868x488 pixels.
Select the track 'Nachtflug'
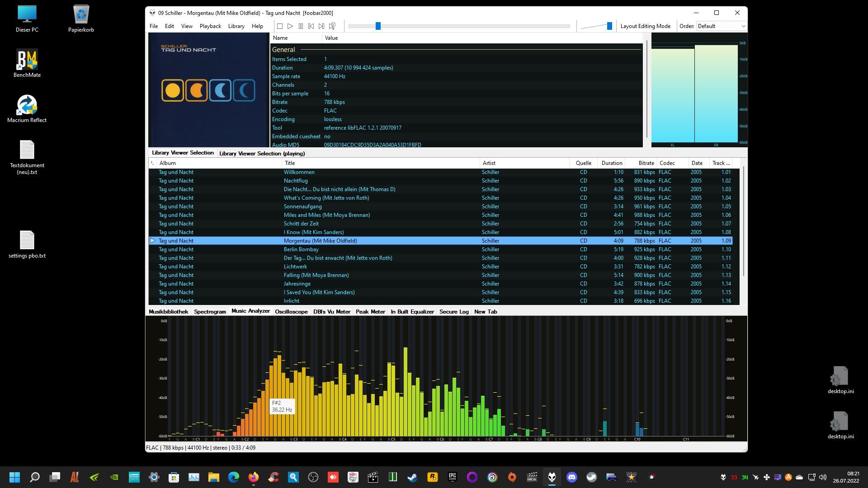(441, 181)
